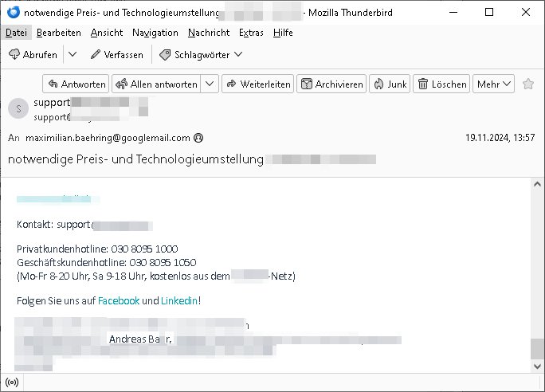Open the Schlagwörter tags dropdown
Viewport: 545px width, 392px height.
click(200, 54)
